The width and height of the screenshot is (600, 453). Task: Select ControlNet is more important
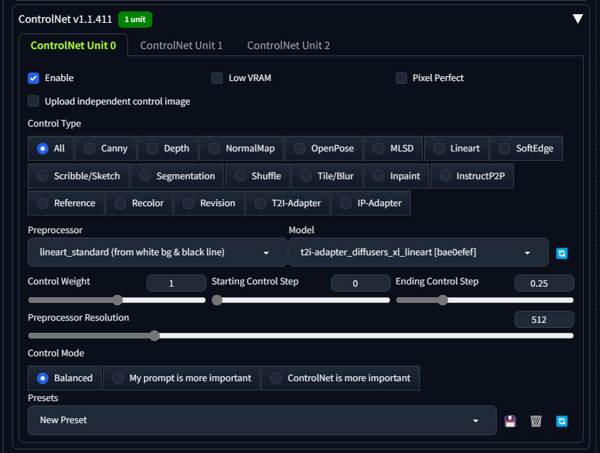coord(341,378)
